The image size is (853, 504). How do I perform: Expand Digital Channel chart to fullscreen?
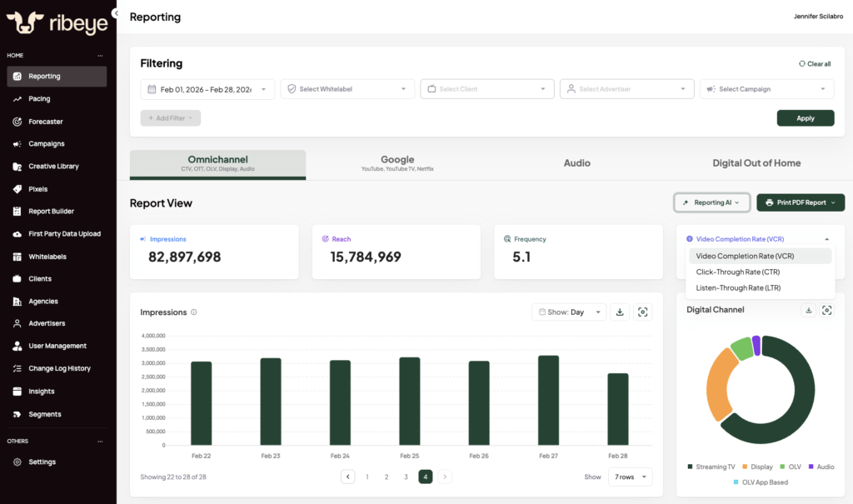click(827, 310)
